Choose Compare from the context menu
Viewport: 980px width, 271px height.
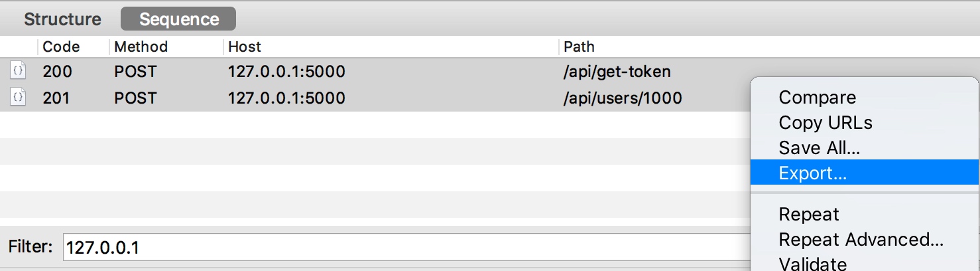click(x=817, y=98)
